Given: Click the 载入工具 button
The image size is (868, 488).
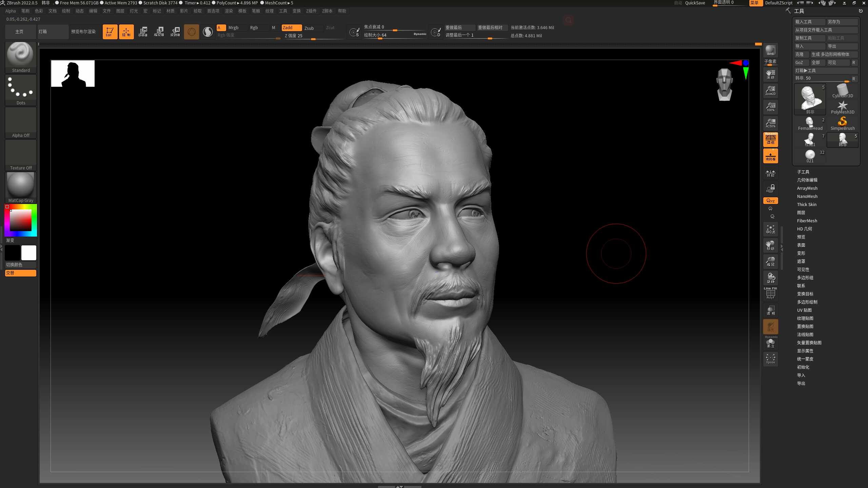Looking at the screenshot, I should click(810, 22).
